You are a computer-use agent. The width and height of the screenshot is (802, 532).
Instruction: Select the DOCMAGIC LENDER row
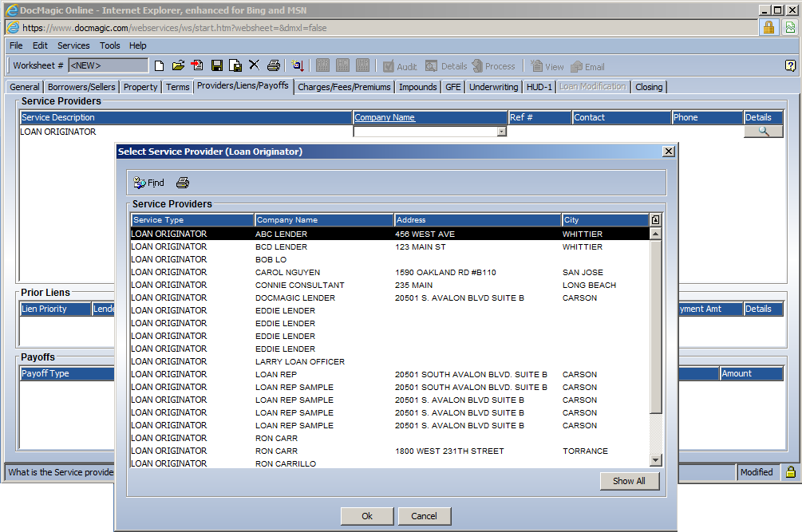coord(389,298)
